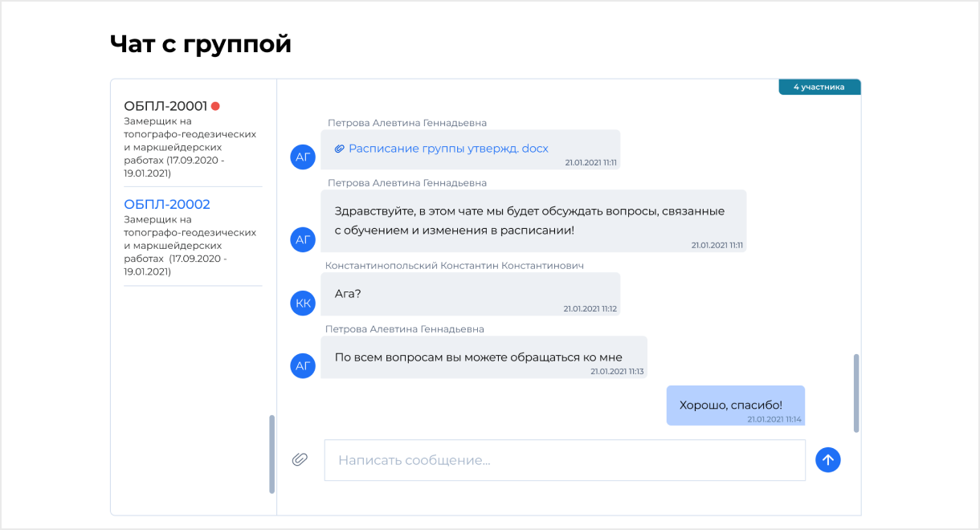Focus the 'Написать сообщение...' input field
The width and height of the screenshot is (980, 530).
(565, 460)
